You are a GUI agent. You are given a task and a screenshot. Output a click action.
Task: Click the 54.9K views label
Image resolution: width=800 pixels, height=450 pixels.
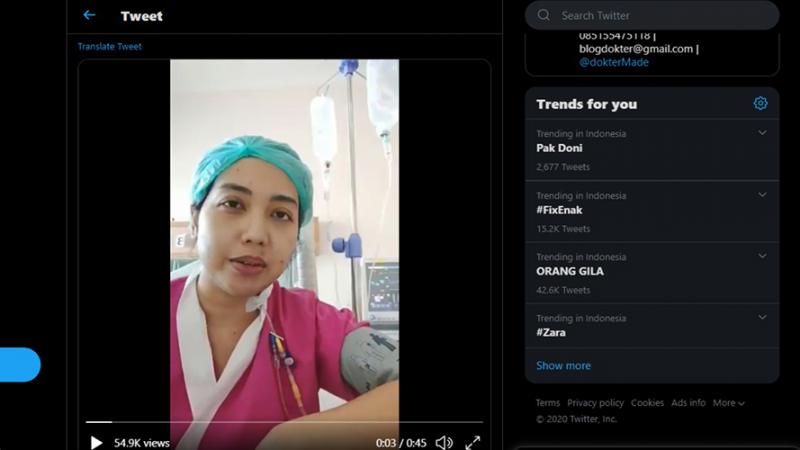pos(142,443)
